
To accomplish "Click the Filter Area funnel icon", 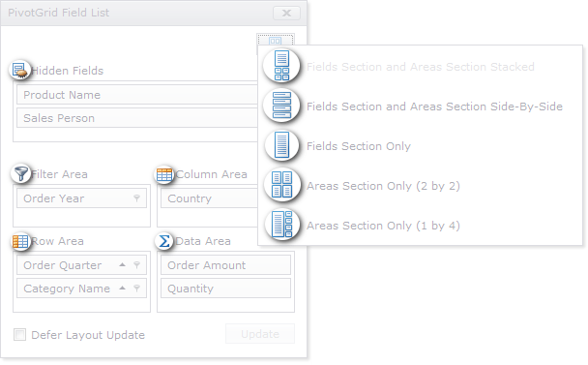I will click(x=21, y=173).
